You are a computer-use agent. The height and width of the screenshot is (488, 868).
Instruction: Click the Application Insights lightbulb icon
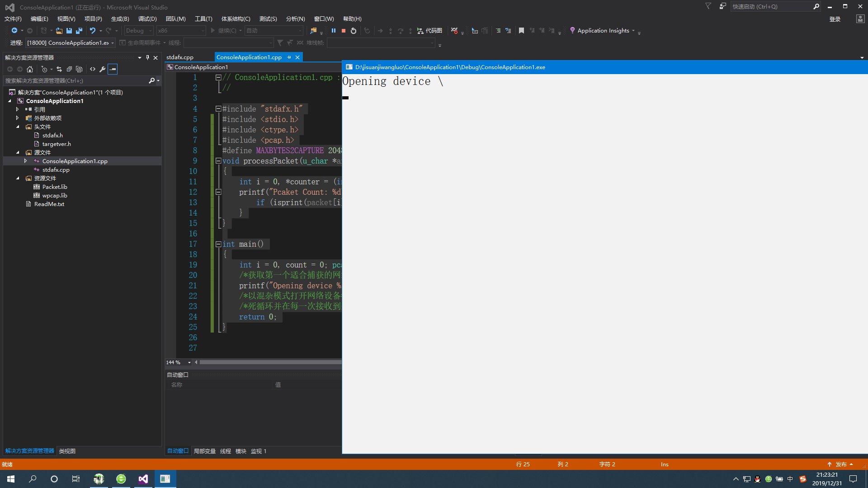tap(572, 30)
